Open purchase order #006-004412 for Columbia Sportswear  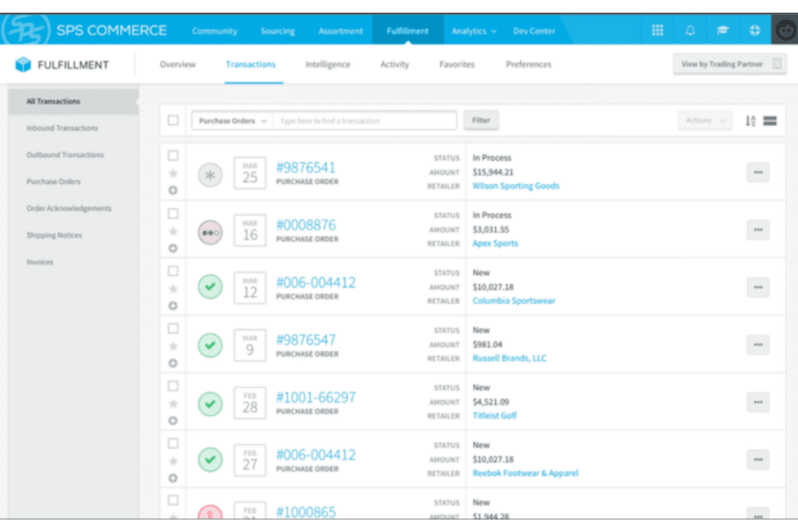316,282
